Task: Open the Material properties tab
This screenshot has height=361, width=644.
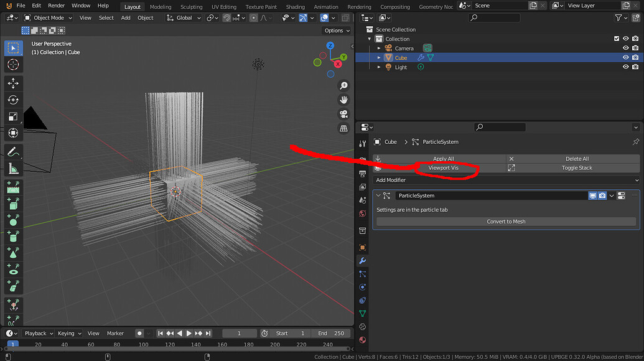Action: tap(362, 340)
